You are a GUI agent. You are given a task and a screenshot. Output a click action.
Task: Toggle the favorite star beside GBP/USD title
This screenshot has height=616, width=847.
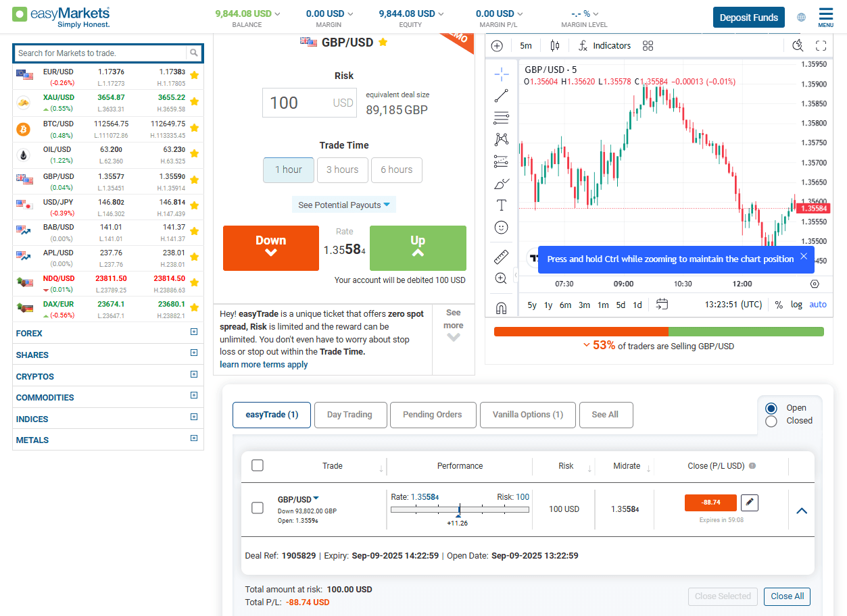[x=383, y=42]
